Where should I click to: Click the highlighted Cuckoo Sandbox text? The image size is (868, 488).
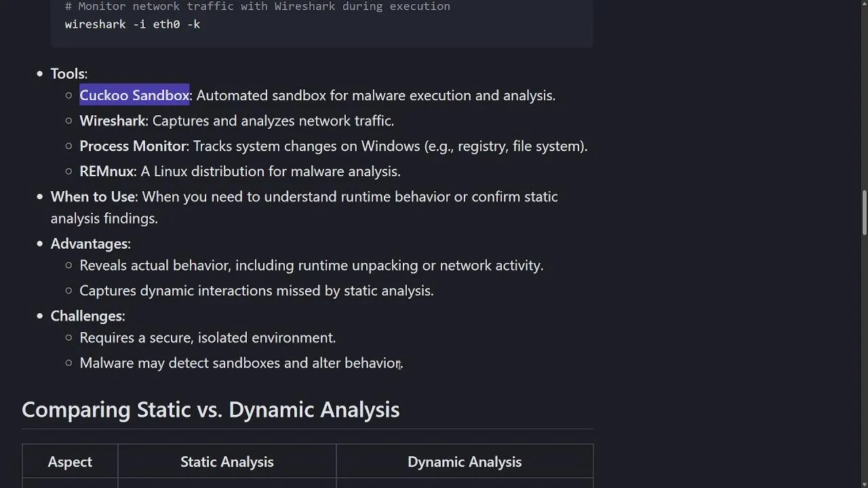[134, 96]
